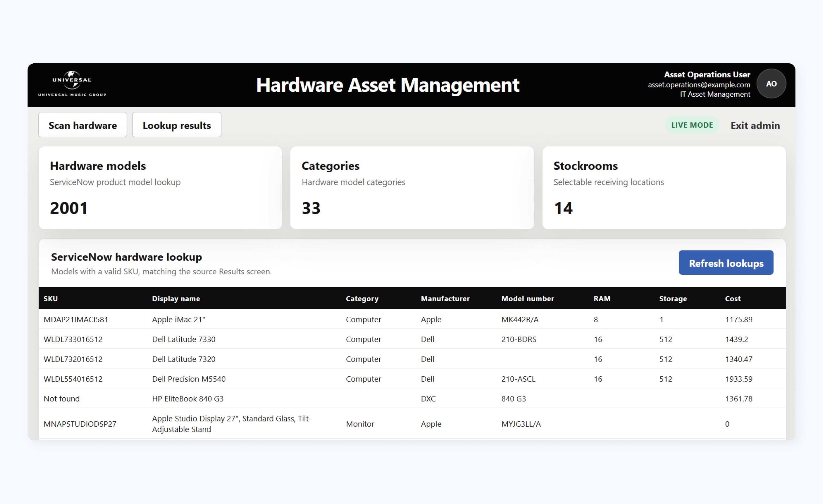
Task: Select SKU WLDL554016512
Action: (73, 379)
